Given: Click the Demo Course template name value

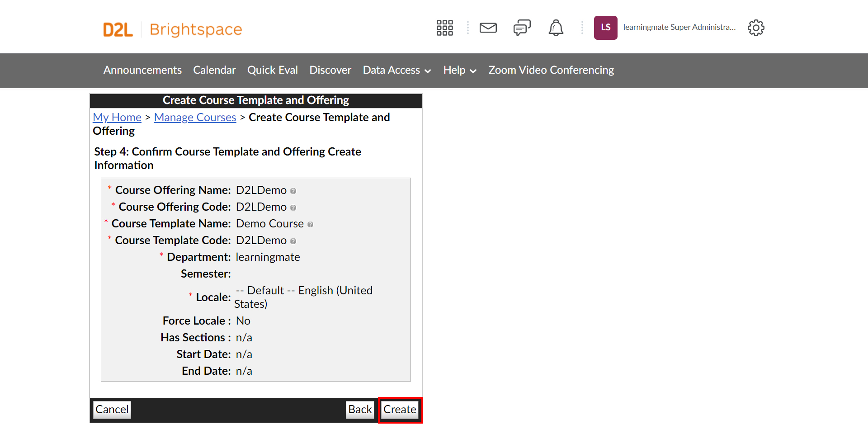Looking at the screenshot, I should [x=270, y=224].
